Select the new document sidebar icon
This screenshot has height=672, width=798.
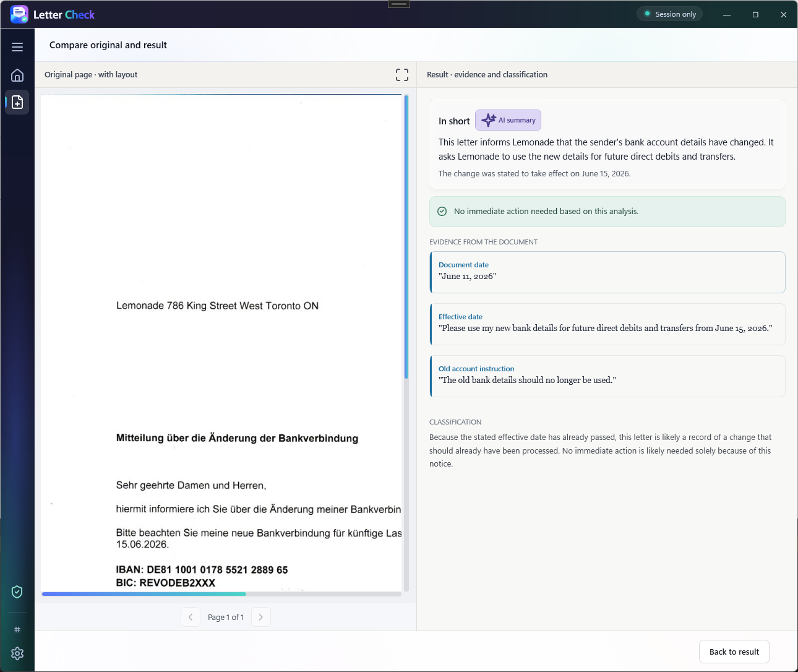pyautogui.click(x=17, y=102)
